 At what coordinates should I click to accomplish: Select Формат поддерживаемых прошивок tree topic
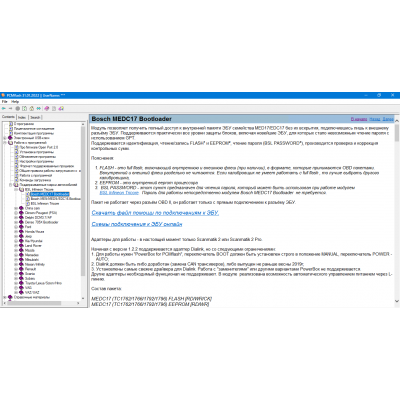47,166
